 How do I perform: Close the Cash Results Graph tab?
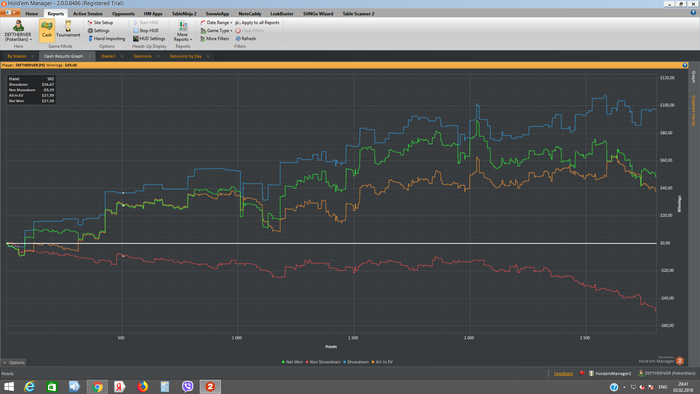tap(89, 56)
